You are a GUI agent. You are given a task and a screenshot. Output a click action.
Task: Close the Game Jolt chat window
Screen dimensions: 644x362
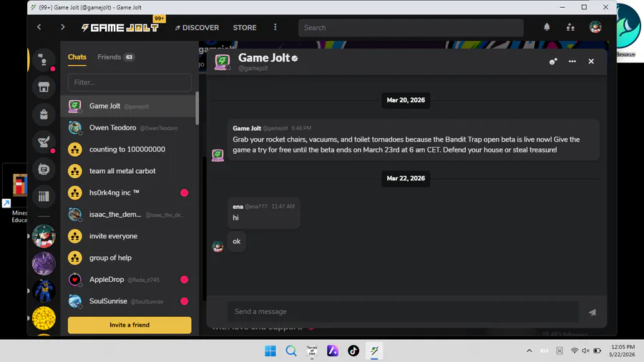coord(591,61)
